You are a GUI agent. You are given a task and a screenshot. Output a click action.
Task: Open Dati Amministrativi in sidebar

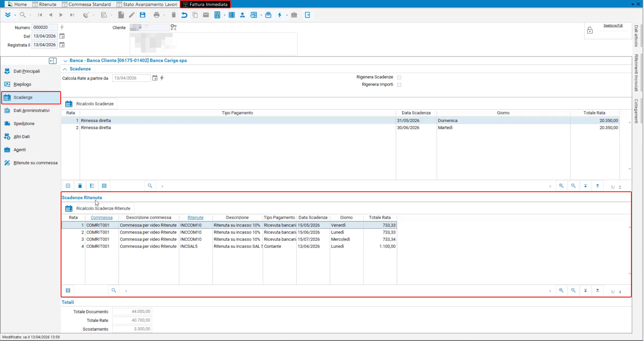pyautogui.click(x=31, y=111)
